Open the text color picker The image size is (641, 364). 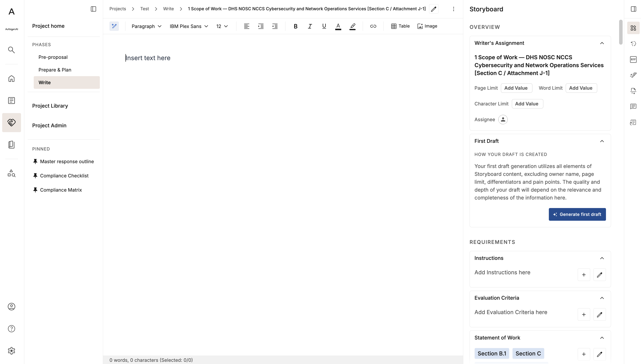[338, 26]
